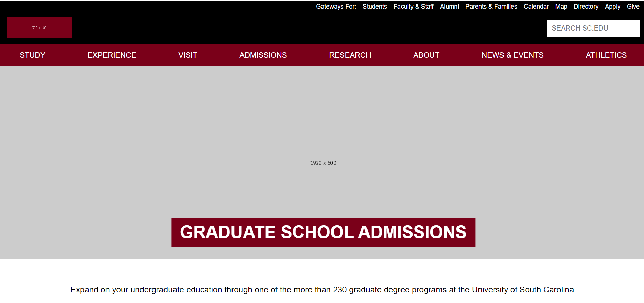The height and width of the screenshot is (303, 644).
Task: Go to the Alumni gateway
Action: pos(449,7)
